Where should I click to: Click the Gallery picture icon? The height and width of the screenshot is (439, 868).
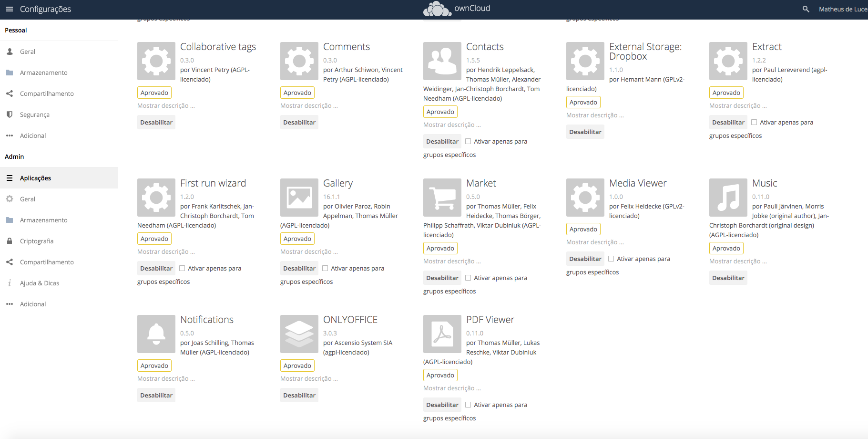pos(299,198)
